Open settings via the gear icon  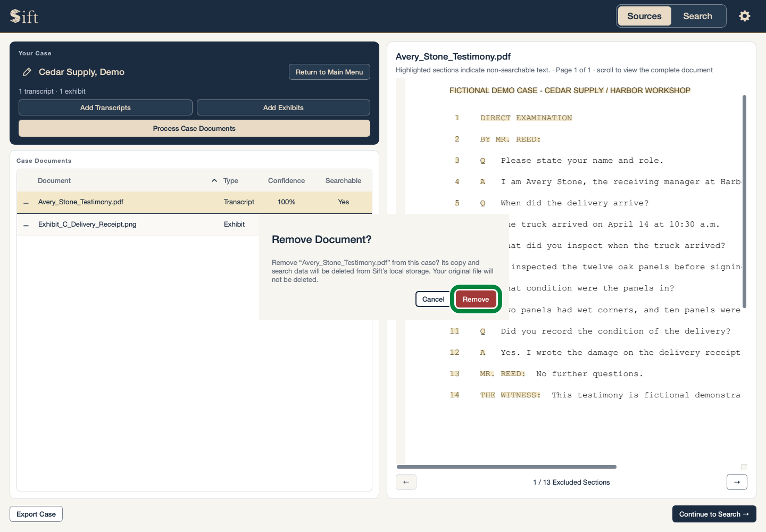coord(745,16)
